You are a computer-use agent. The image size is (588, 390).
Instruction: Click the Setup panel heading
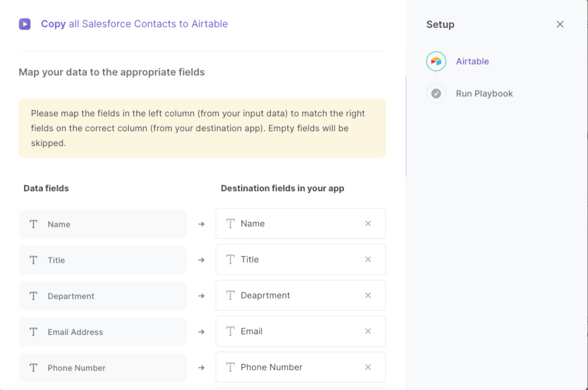440,25
